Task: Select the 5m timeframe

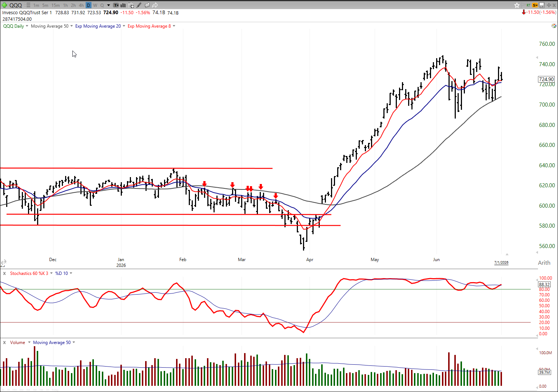Action: coord(45,5)
